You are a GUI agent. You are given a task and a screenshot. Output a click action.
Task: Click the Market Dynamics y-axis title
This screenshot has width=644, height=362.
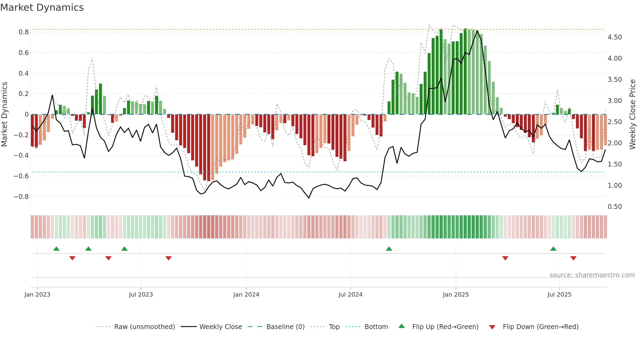click(4, 114)
